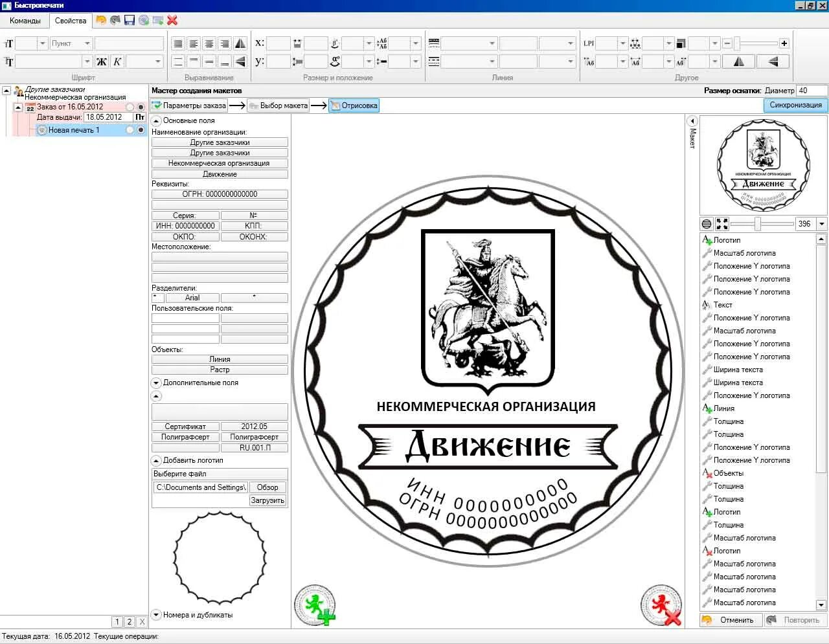Go to Выбор макета wizard step
829x644 pixels.
(278, 105)
